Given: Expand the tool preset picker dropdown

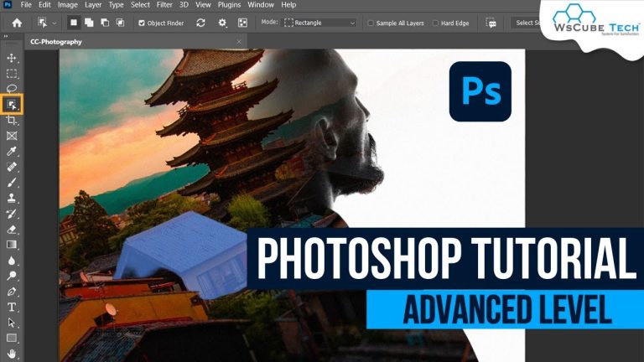Looking at the screenshot, I should click(x=48, y=23).
